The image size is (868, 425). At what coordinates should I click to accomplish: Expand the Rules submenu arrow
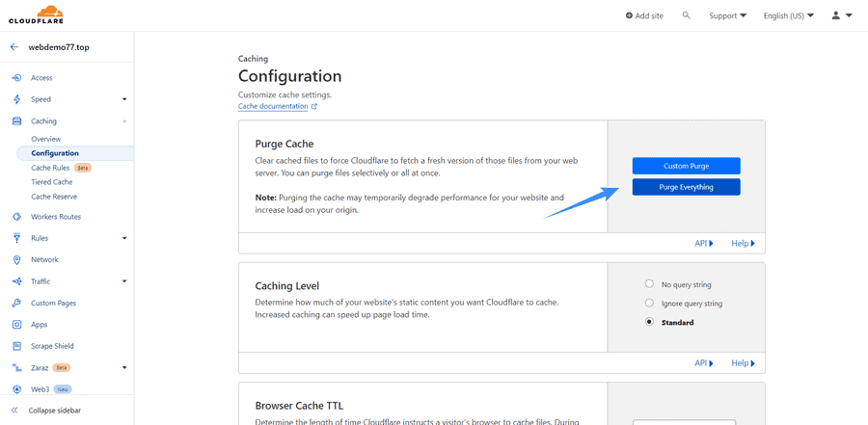[124, 238]
